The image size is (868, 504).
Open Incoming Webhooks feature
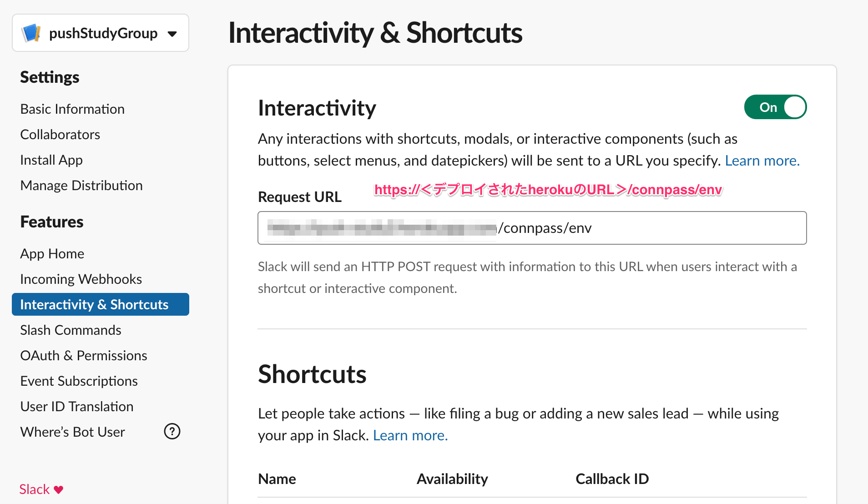81,279
